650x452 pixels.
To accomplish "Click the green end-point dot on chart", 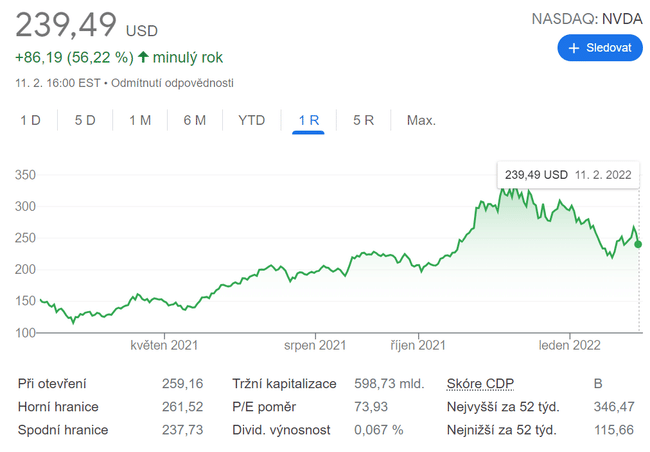I will 639,244.
